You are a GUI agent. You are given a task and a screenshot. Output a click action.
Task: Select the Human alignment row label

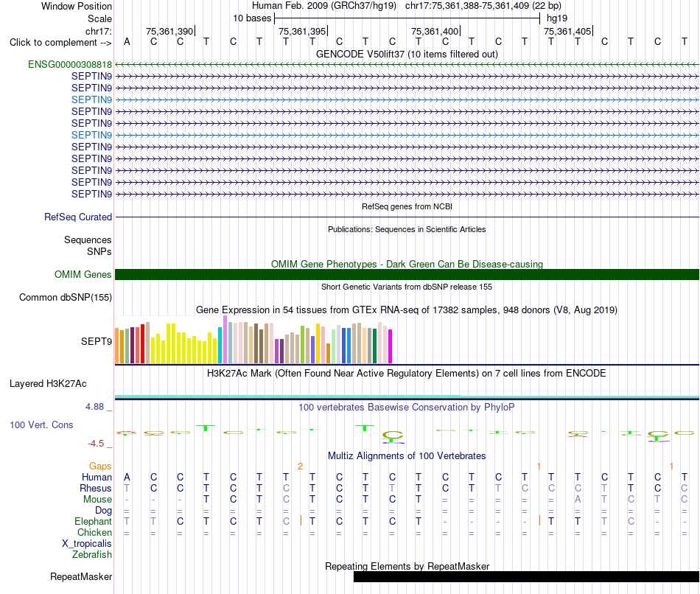[x=97, y=478]
